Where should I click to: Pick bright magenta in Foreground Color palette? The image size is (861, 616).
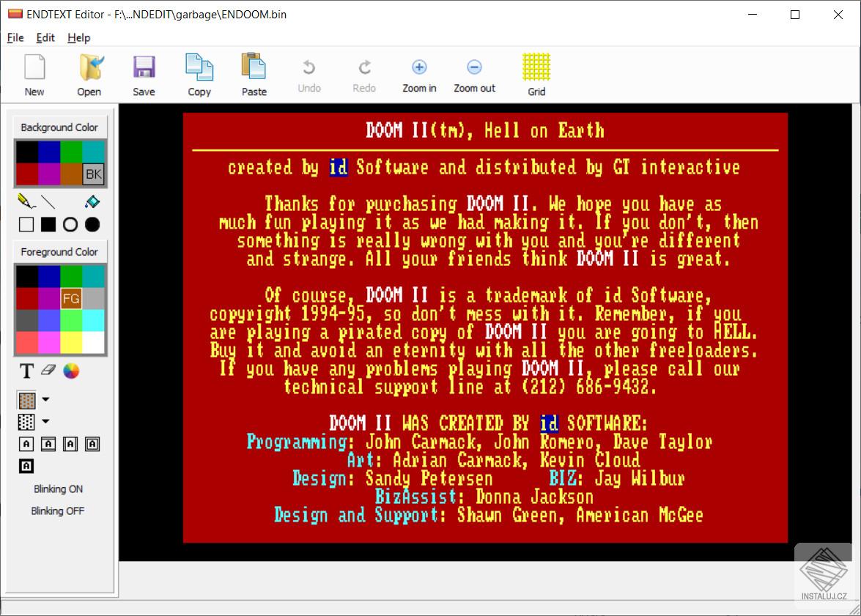point(49,343)
